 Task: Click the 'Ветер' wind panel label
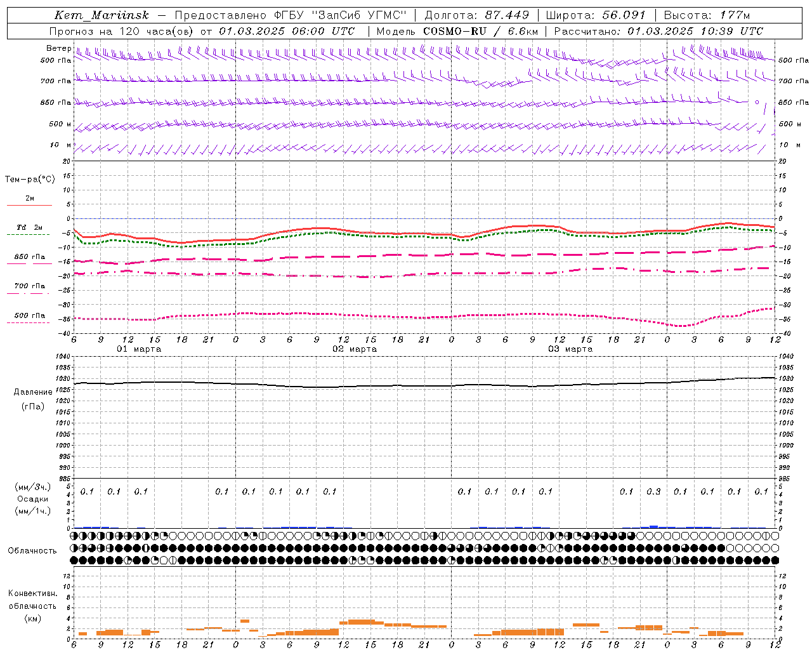coord(58,48)
